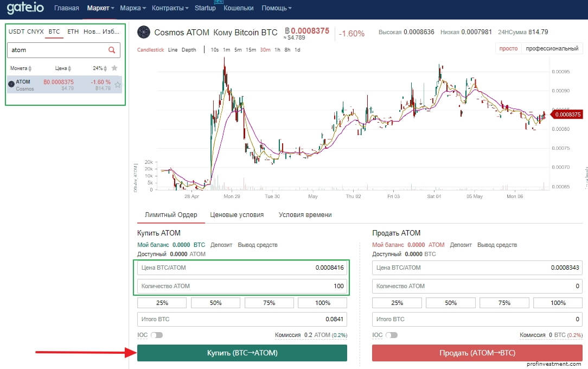Click Продать (ATOM→BTC) button
588x369 pixels.
tap(477, 353)
